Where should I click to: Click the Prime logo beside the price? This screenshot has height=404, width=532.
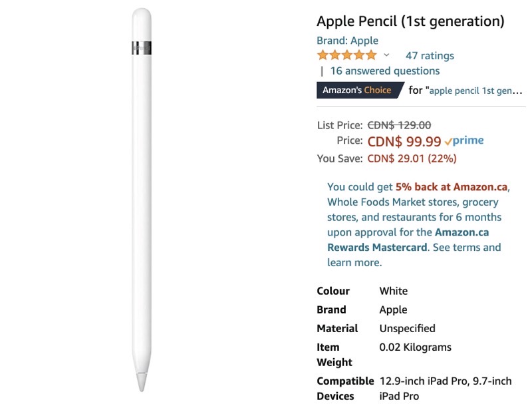click(x=464, y=141)
